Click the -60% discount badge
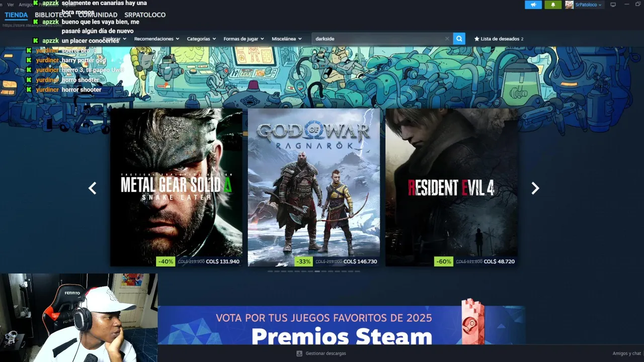 coord(443,261)
